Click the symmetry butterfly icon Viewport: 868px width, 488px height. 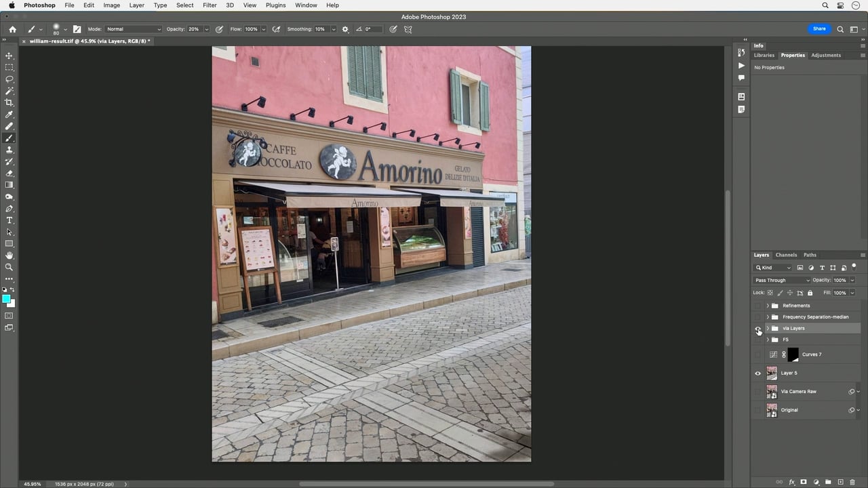point(408,29)
